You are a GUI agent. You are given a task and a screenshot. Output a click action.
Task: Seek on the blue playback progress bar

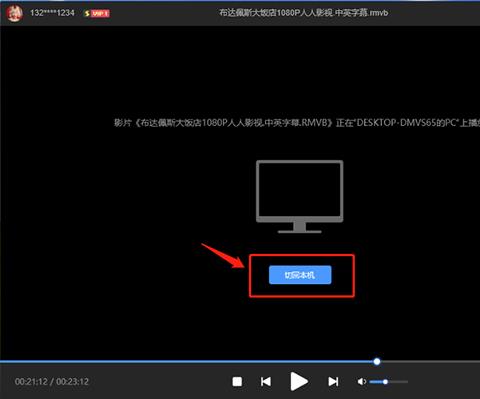240,361
